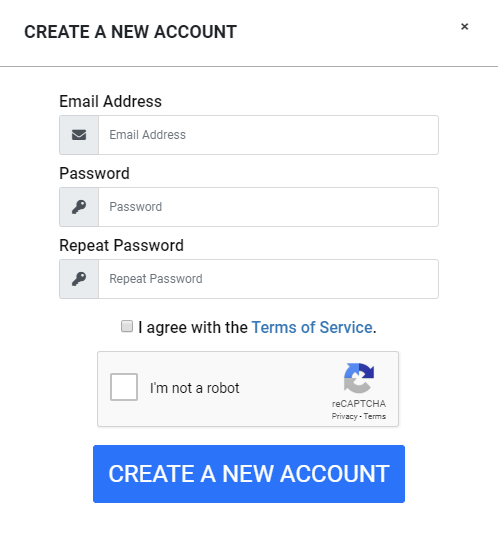This screenshot has height=537, width=498.
Task: Click the reCAPTCHA logo icon
Action: tap(359, 378)
